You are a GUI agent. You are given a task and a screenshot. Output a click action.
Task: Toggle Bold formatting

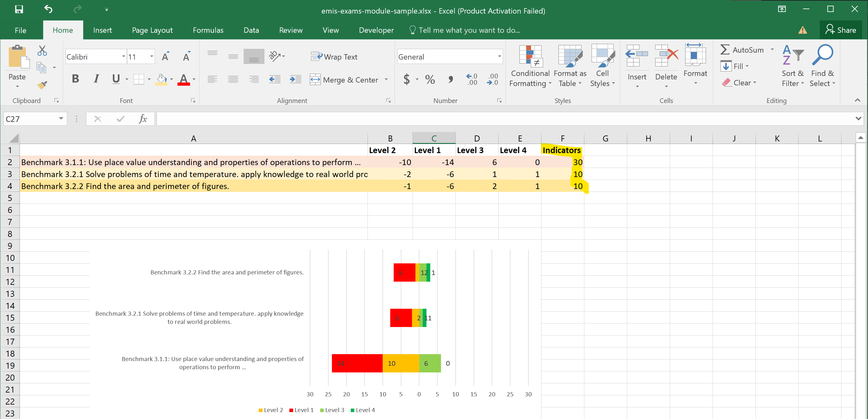75,79
